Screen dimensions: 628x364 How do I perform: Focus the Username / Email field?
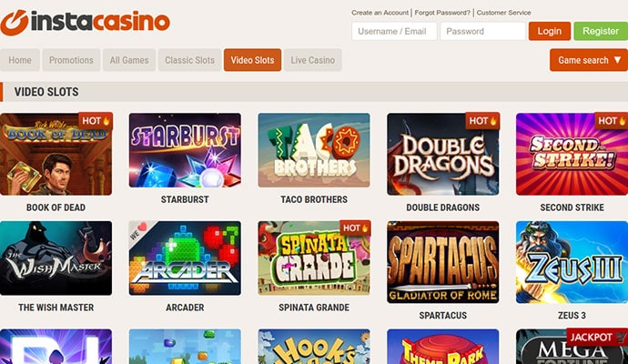point(394,31)
